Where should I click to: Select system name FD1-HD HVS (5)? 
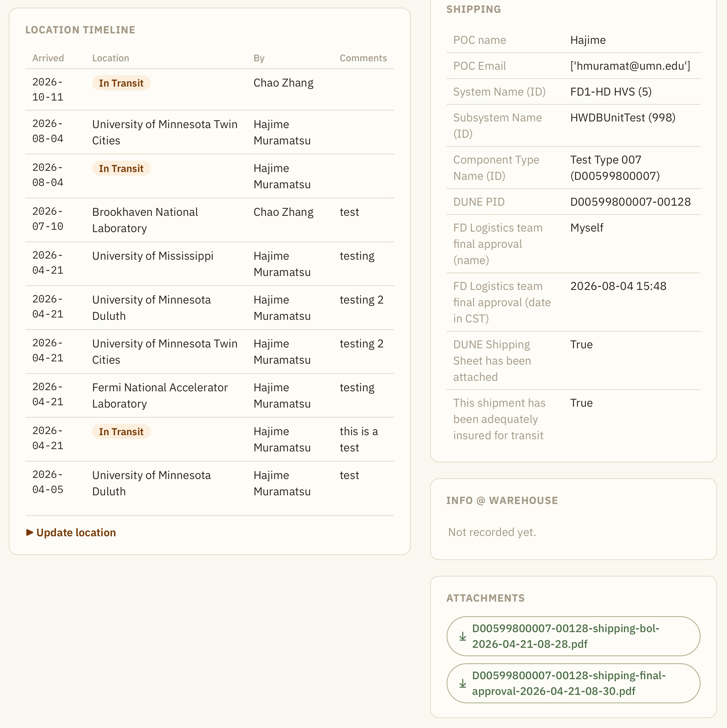pyautogui.click(x=611, y=92)
